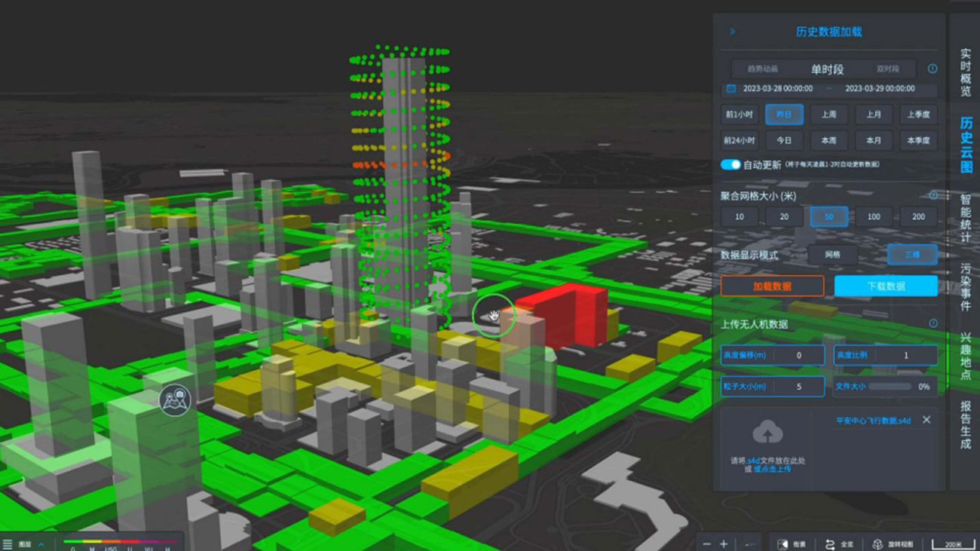Zoom out the map with the minus button
Viewport: 980px width, 551px height.
coord(706,543)
